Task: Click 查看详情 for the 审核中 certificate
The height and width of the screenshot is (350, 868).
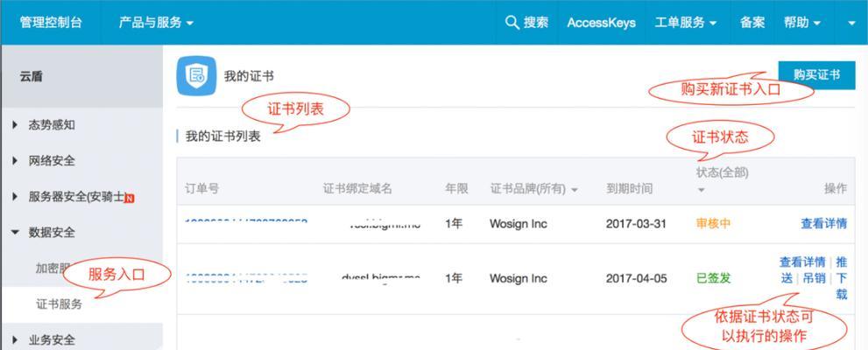Action: (x=823, y=224)
